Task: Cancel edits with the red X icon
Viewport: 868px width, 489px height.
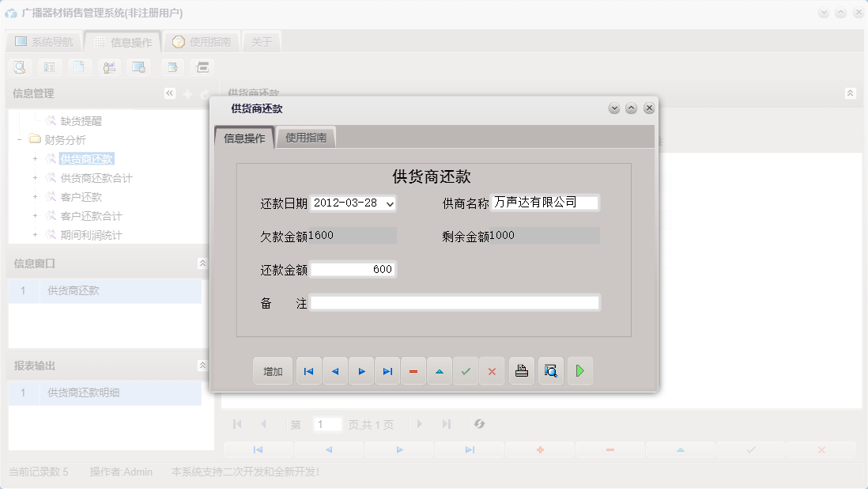Action: 492,370
